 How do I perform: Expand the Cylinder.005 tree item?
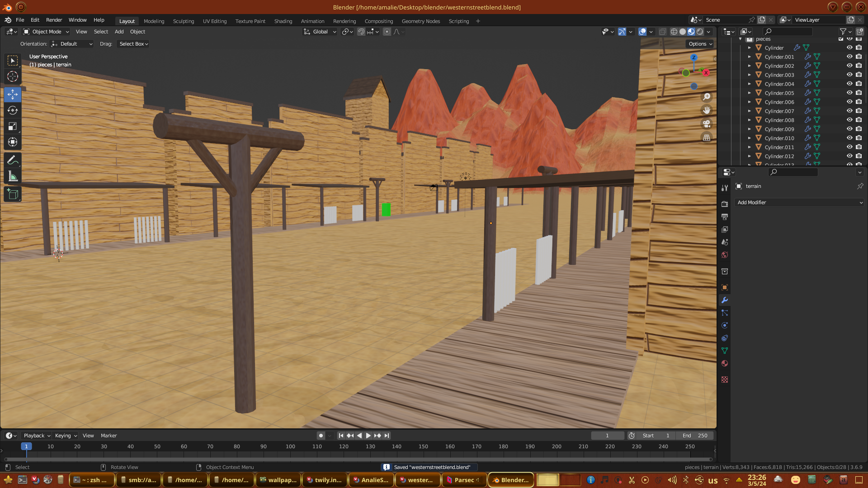tap(749, 93)
